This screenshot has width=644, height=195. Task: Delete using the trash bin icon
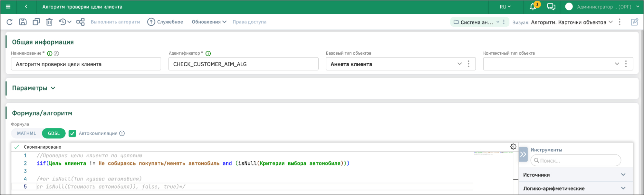pyautogui.click(x=49, y=22)
